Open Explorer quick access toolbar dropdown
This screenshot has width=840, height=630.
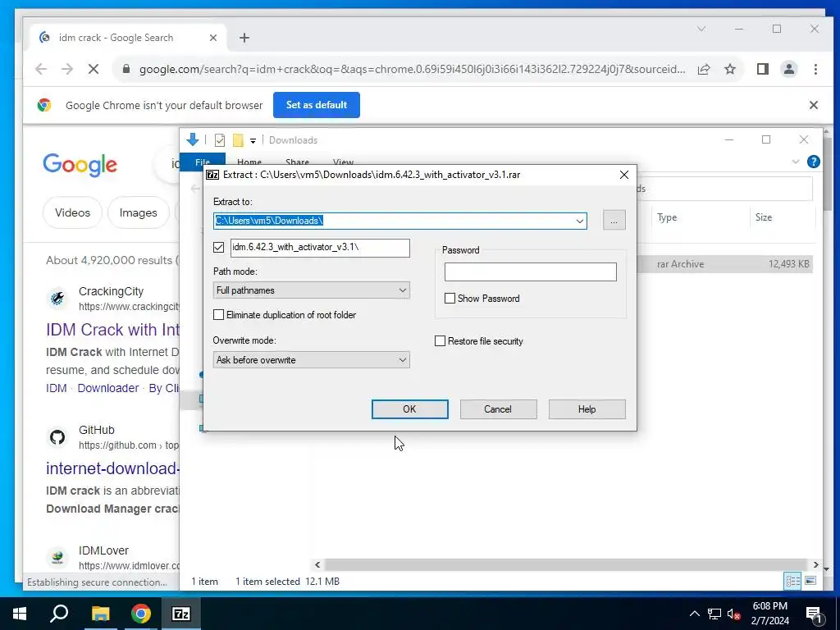point(253,140)
